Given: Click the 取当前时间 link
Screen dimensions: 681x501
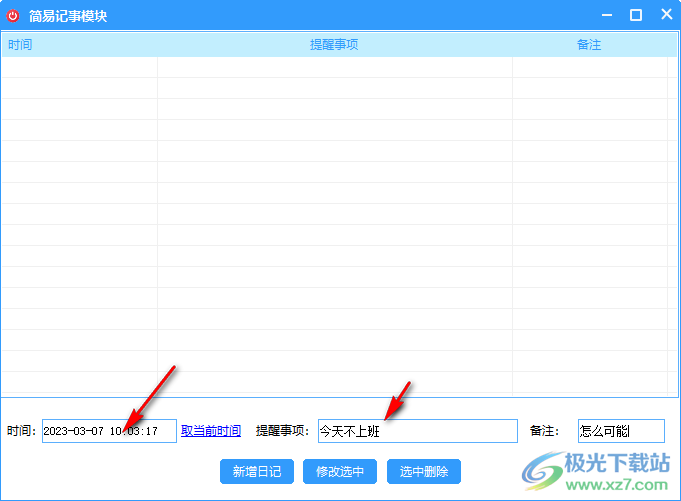Looking at the screenshot, I should click(x=211, y=431).
